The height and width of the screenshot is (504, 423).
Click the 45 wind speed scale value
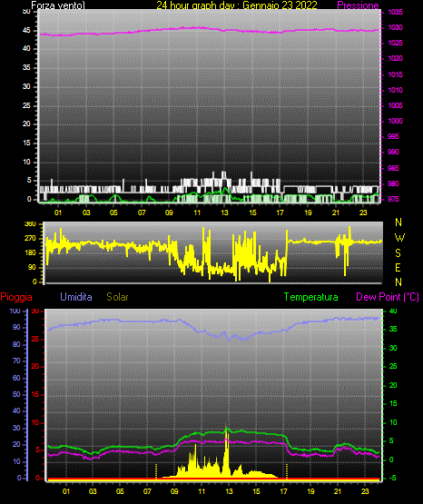(26, 30)
